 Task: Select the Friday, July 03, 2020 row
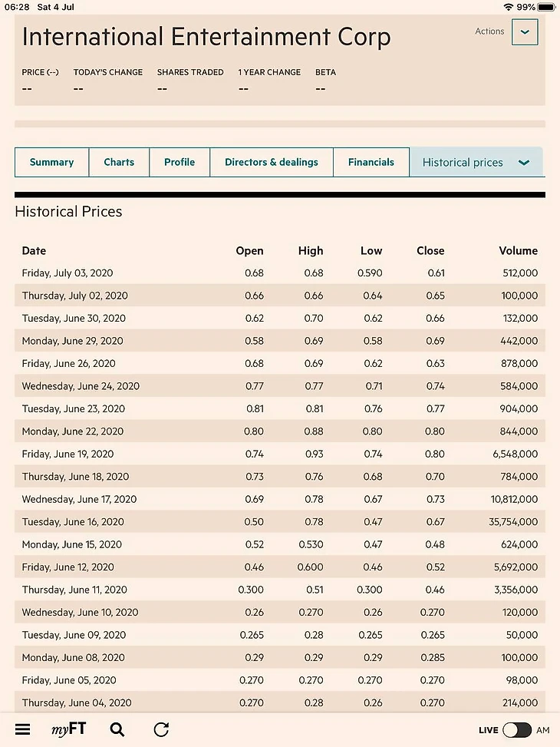click(280, 273)
